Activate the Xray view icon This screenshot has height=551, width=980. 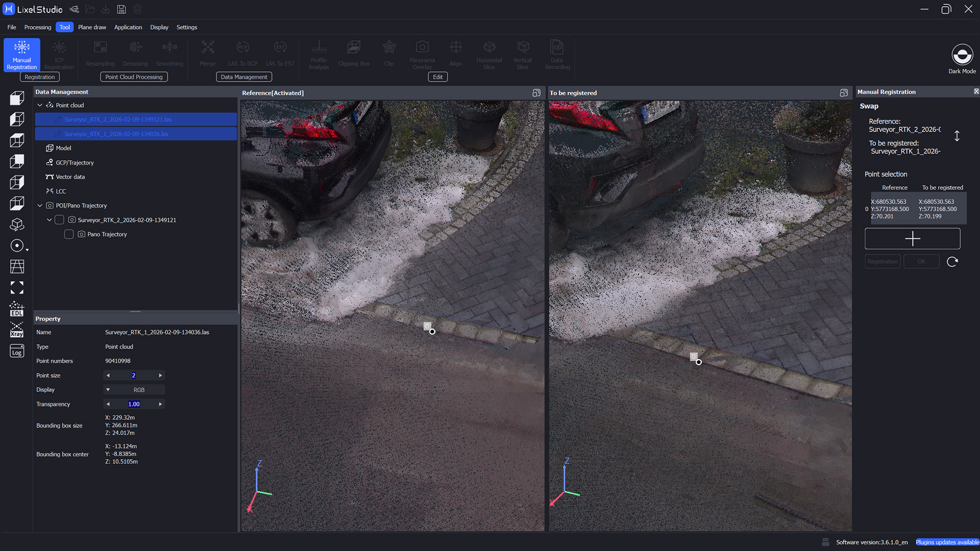[x=17, y=330]
